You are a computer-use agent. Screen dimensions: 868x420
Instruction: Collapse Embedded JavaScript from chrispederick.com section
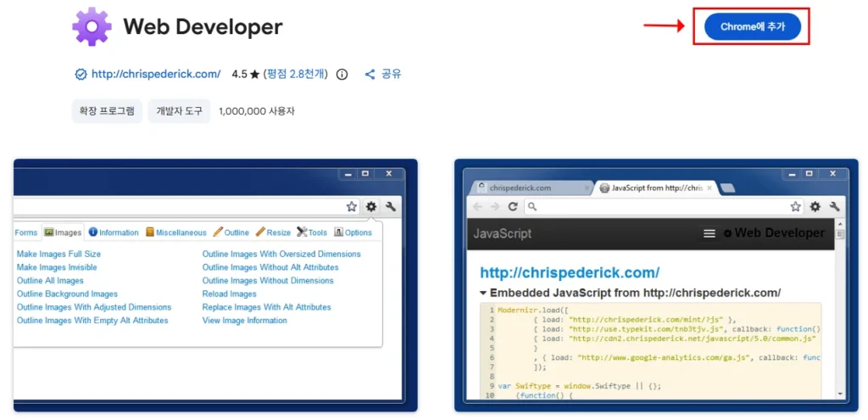(483, 293)
